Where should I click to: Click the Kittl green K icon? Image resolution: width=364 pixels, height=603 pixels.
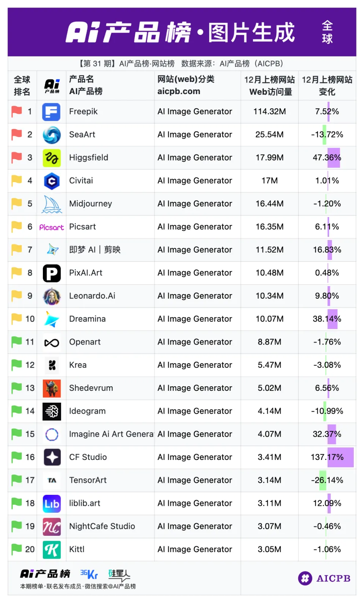[x=52, y=550]
